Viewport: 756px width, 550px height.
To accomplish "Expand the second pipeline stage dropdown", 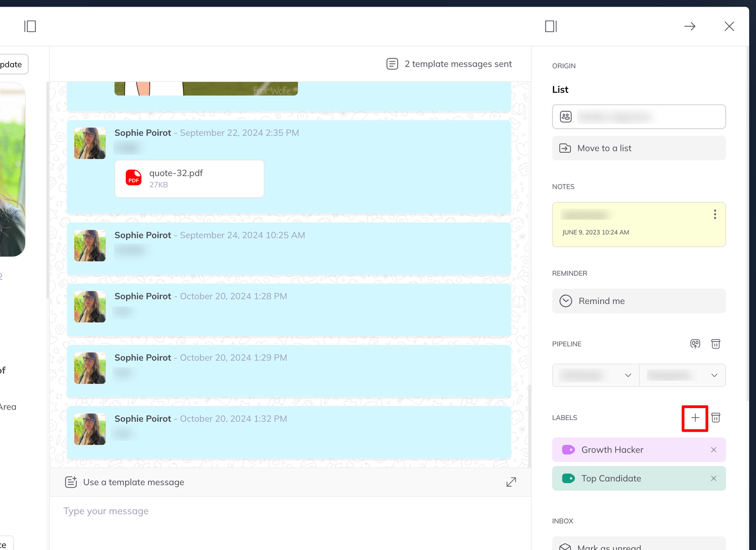I will pos(683,375).
